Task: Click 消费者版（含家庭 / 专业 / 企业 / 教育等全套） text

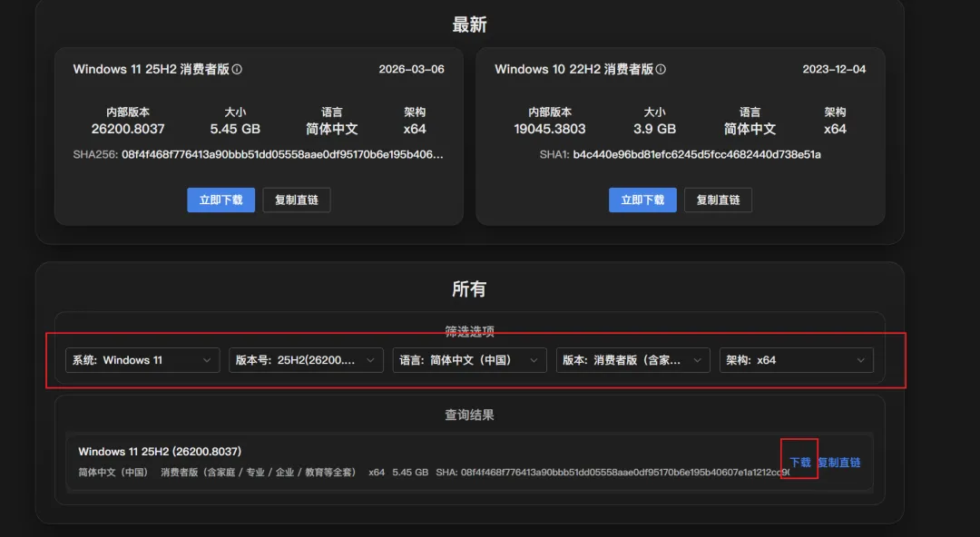Action: (x=258, y=472)
